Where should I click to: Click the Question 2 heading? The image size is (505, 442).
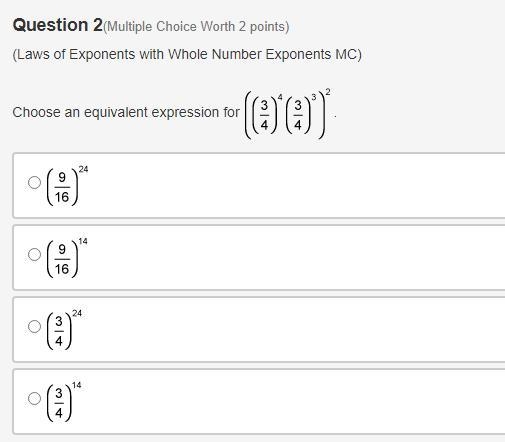coord(58,25)
